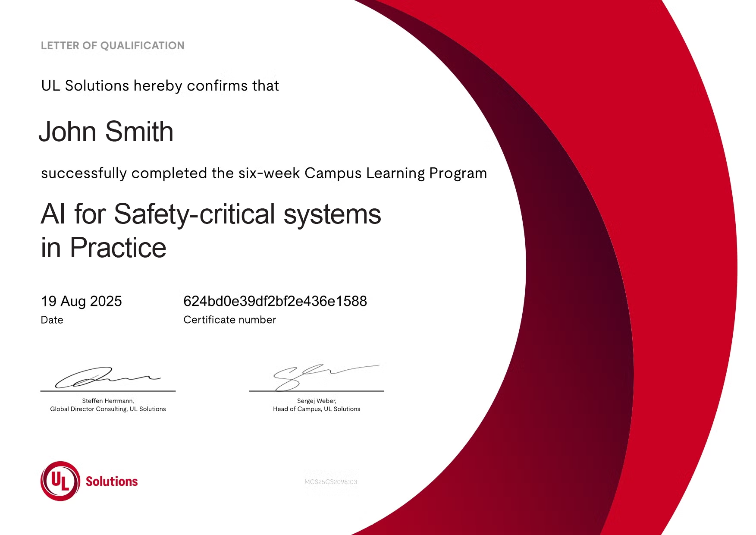Select certificate number 624bd0e39df2bf2e436e1588
This screenshot has height=535, width=756.
tap(275, 301)
